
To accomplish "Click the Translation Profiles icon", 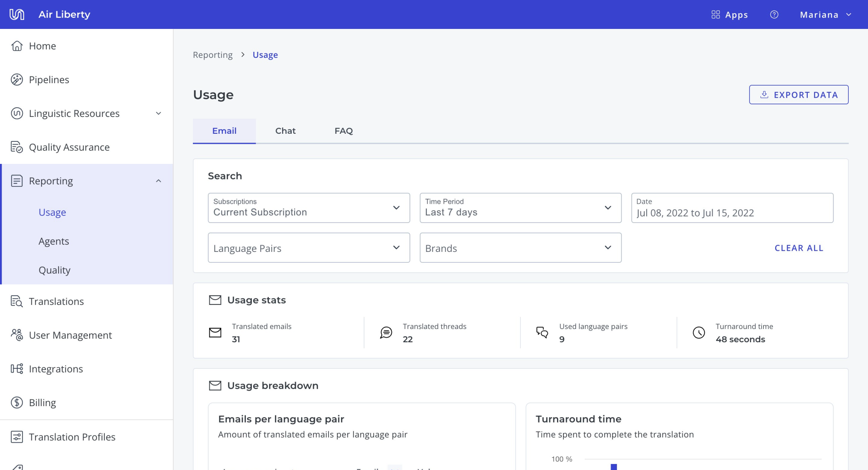I will (17, 437).
